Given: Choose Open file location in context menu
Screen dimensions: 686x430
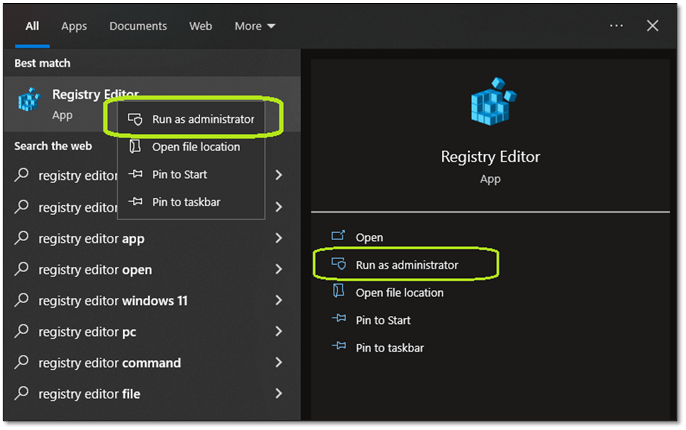Looking at the screenshot, I should tap(192, 147).
